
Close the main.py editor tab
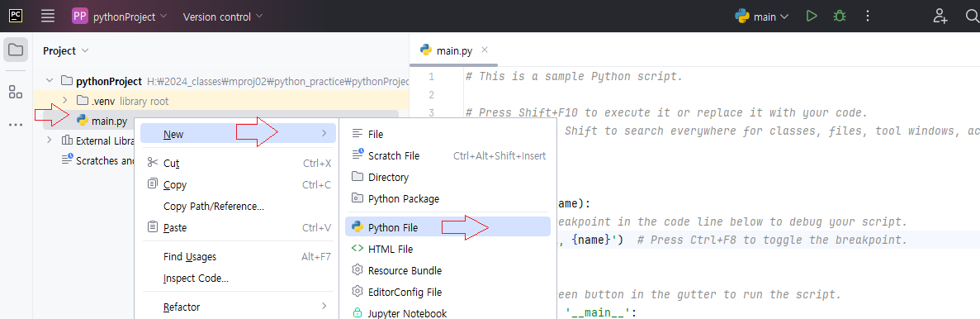tap(485, 50)
